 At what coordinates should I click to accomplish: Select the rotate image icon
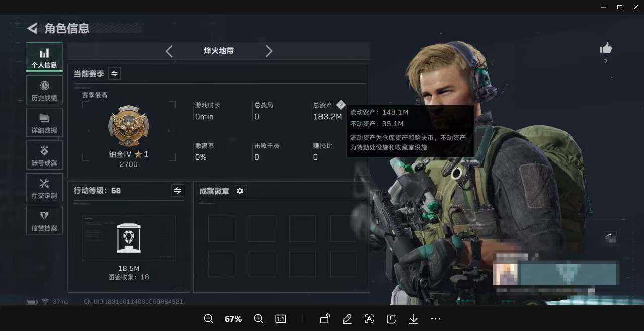(x=325, y=319)
